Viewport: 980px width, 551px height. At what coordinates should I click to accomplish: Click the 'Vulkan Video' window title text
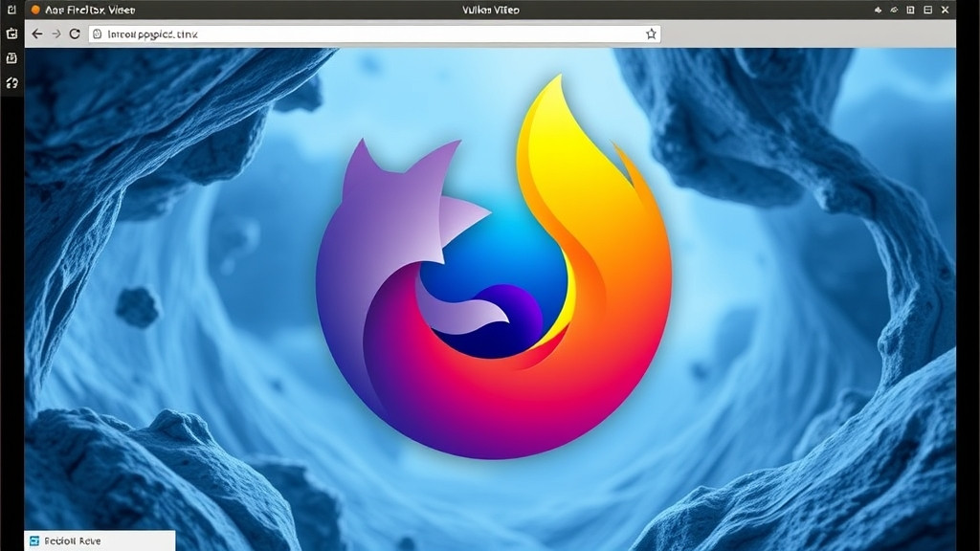tap(491, 10)
